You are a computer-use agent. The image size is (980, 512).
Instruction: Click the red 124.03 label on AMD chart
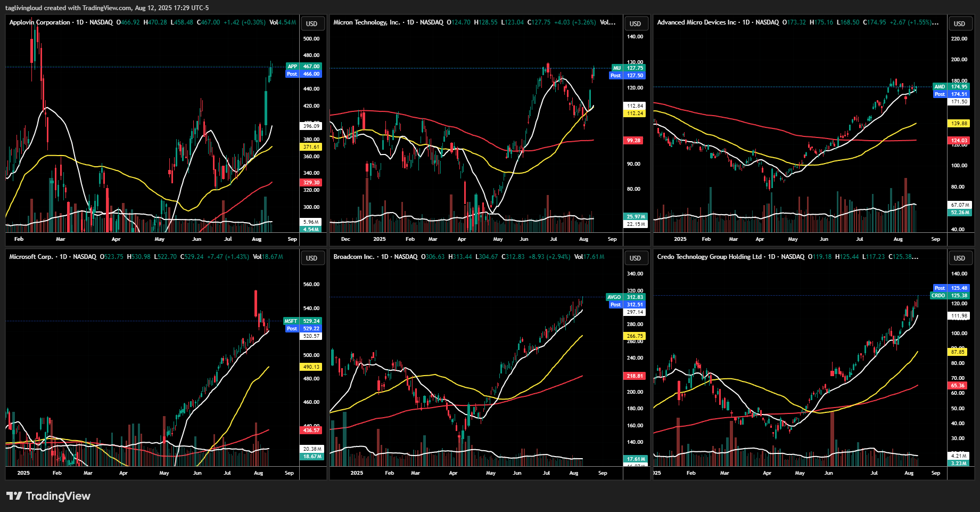(x=959, y=141)
